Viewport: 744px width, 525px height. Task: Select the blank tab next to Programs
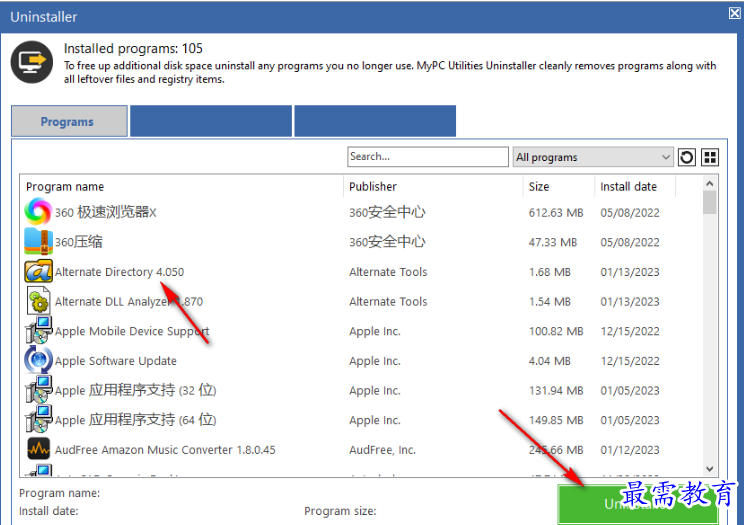211,122
